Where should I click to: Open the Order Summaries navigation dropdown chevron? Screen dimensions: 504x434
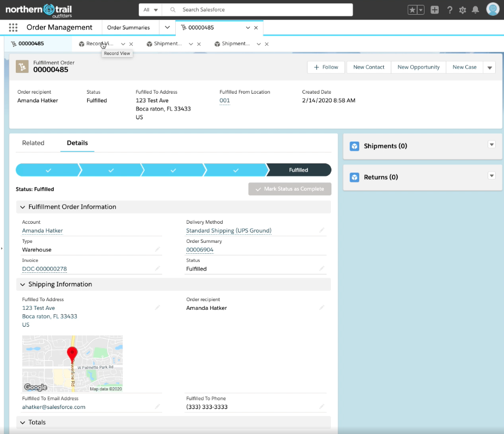pos(168,27)
